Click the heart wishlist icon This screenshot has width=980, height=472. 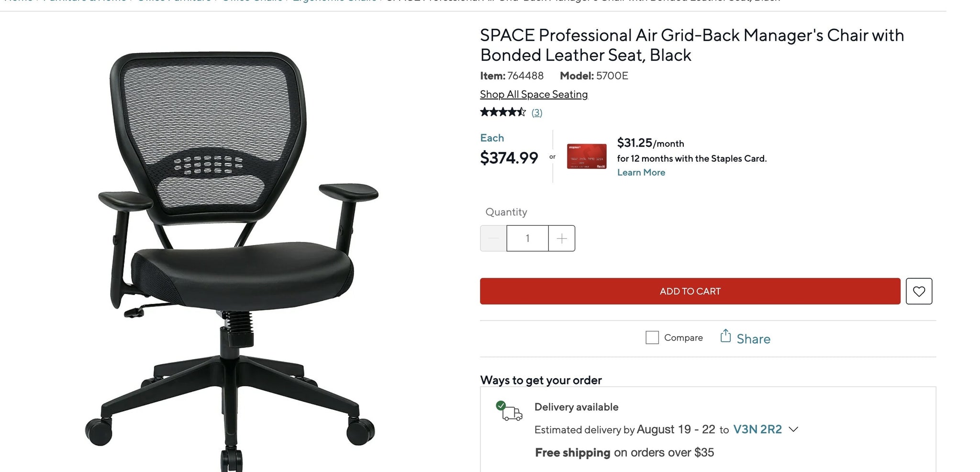(919, 291)
